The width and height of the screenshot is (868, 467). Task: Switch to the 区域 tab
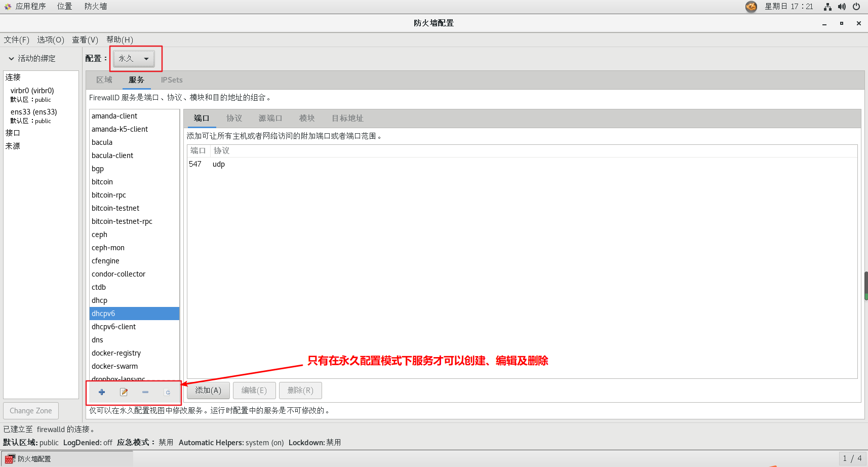coord(104,80)
